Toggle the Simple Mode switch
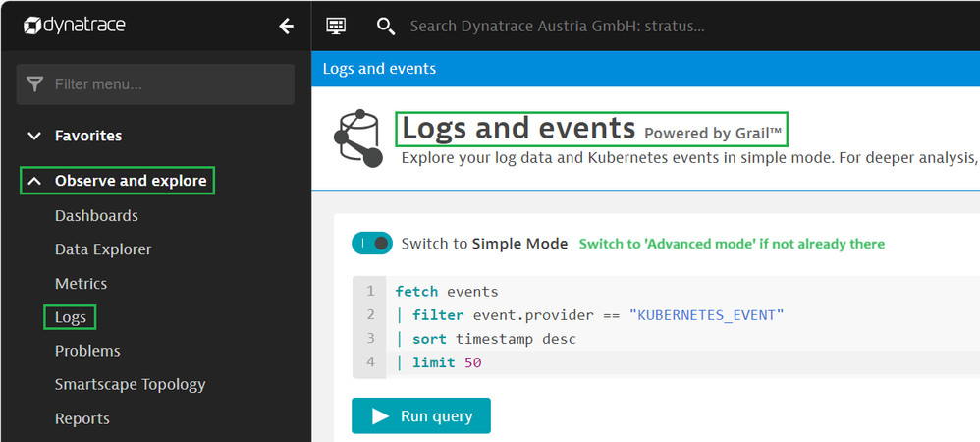 [372, 243]
